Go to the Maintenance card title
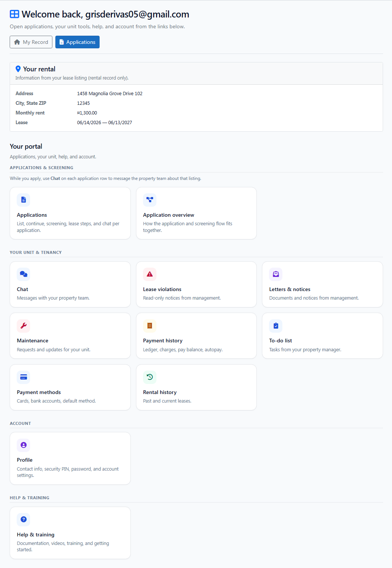392x568 pixels. [x=32, y=341]
